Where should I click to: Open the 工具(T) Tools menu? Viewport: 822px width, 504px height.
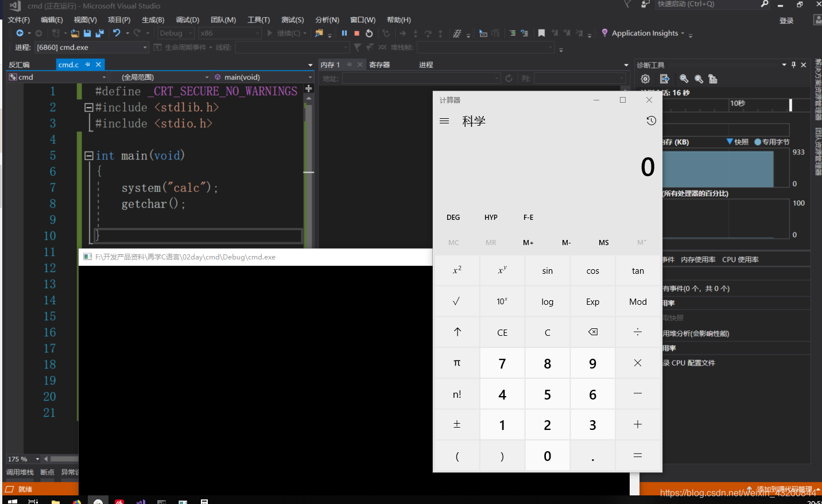[258, 20]
